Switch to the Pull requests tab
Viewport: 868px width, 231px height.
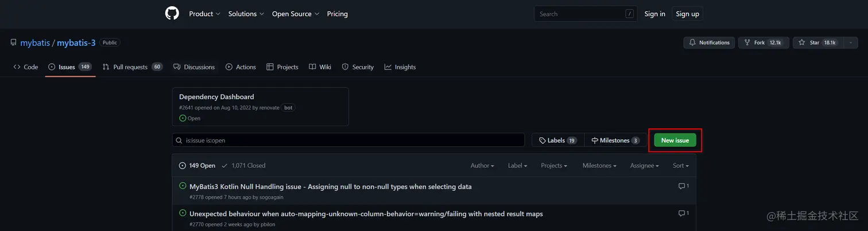click(x=132, y=67)
